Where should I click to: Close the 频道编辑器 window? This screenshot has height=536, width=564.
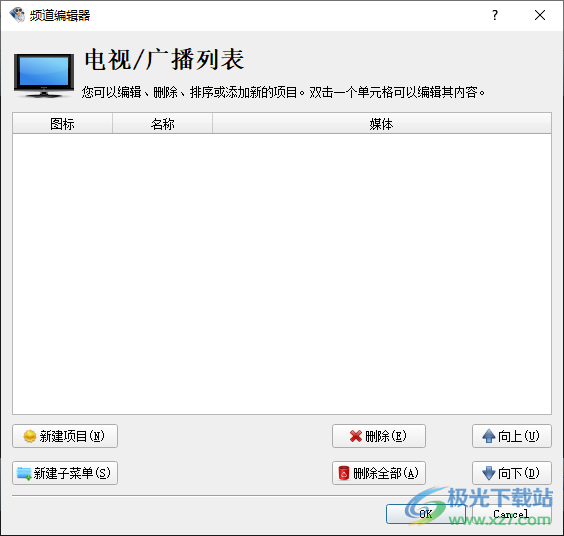[540, 15]
